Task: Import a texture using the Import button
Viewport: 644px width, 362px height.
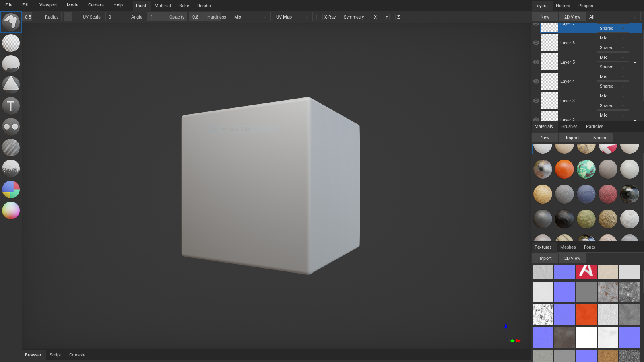Action: pyautogui.click(x=545, y=258)
